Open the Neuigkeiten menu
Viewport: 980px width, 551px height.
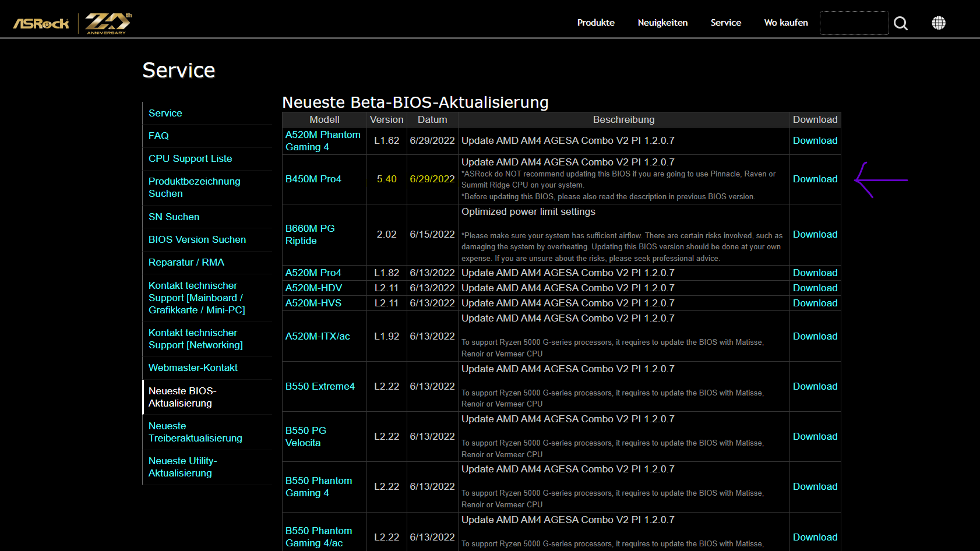pos(663,23)
